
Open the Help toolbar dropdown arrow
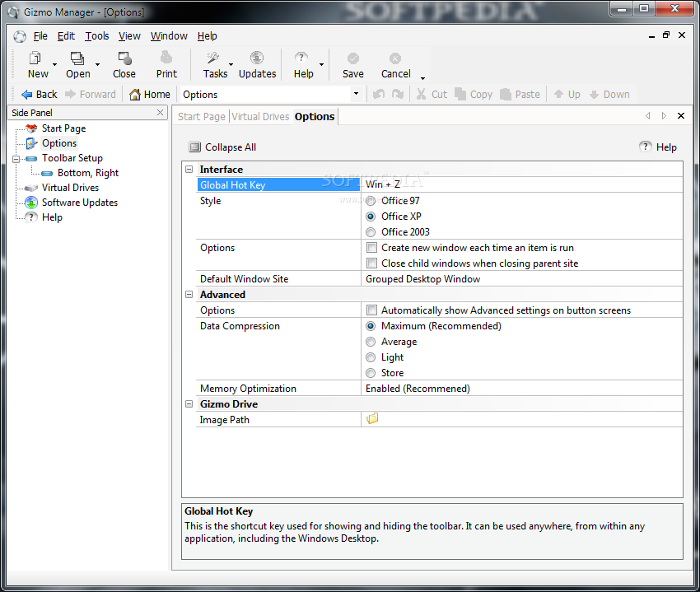(321, 65)
